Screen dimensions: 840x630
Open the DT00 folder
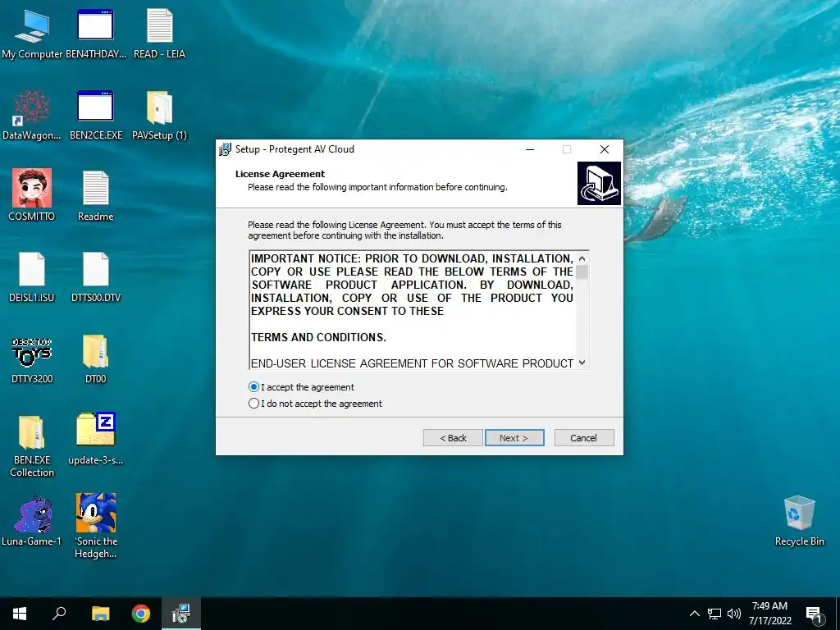click(x=96, y=359)
